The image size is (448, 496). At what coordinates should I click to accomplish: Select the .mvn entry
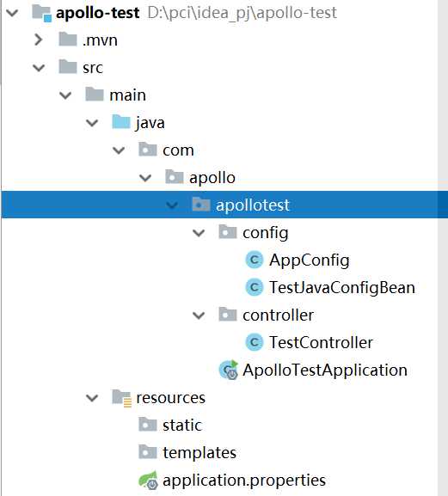tap(100, 40)
